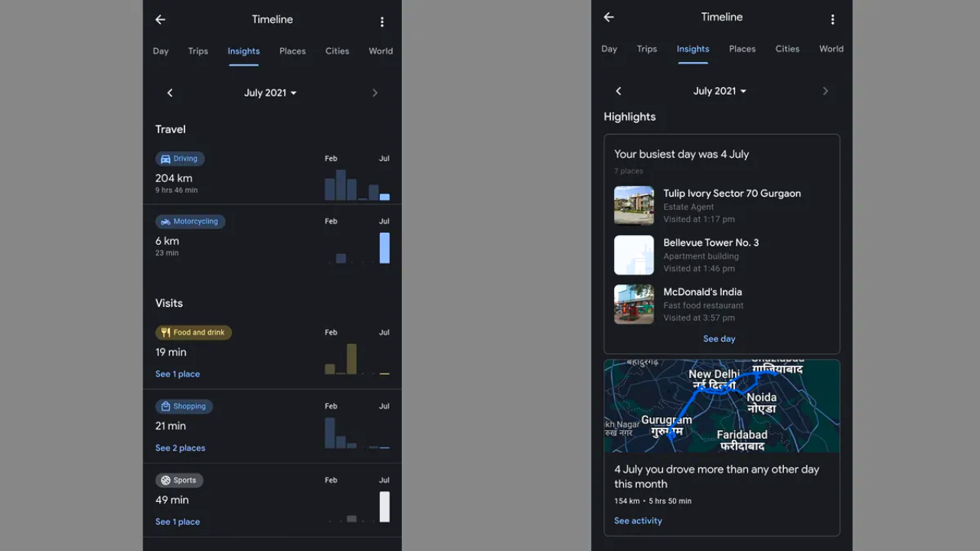Go to previous month on right screen
Image resolution: width=980 pixels, height=551 pixels.
pyautogui.click(x=619, y=91)
